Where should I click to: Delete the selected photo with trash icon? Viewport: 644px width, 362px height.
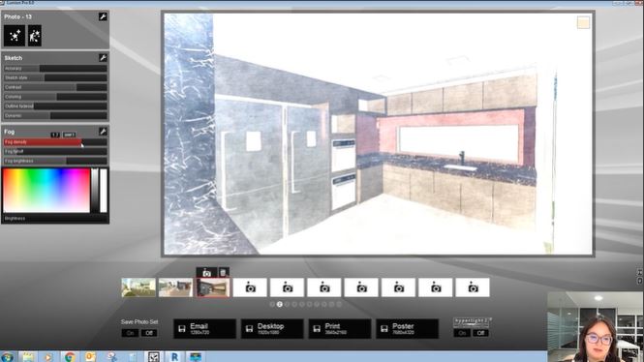(223, 273)
